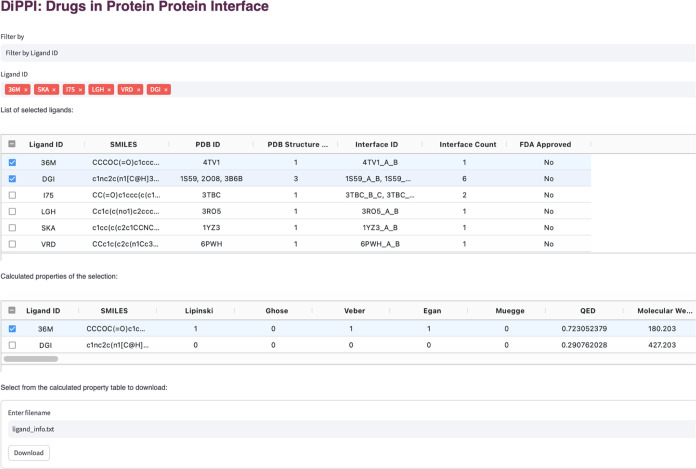Remove the VRD ligand tag
Image resolution: width=696 pixels, height=469 pixels.
[x=138, y=90]
